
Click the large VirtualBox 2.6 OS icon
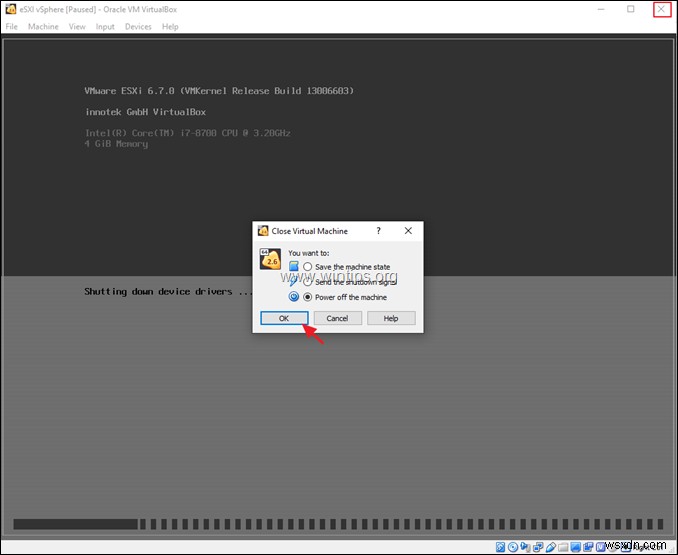click(270, 259)
